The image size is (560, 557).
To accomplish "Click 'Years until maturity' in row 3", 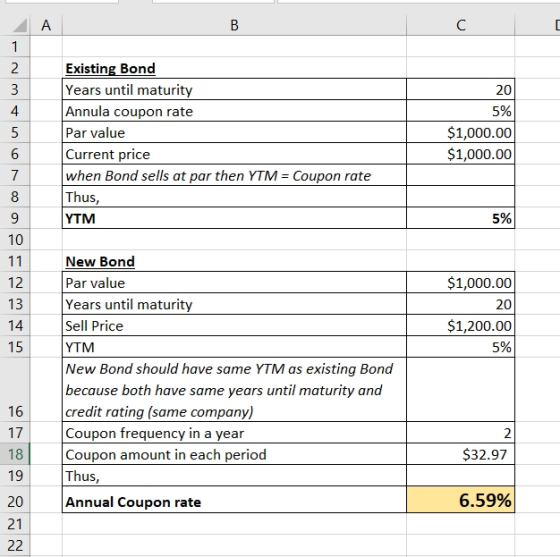I will click(234, 89).
